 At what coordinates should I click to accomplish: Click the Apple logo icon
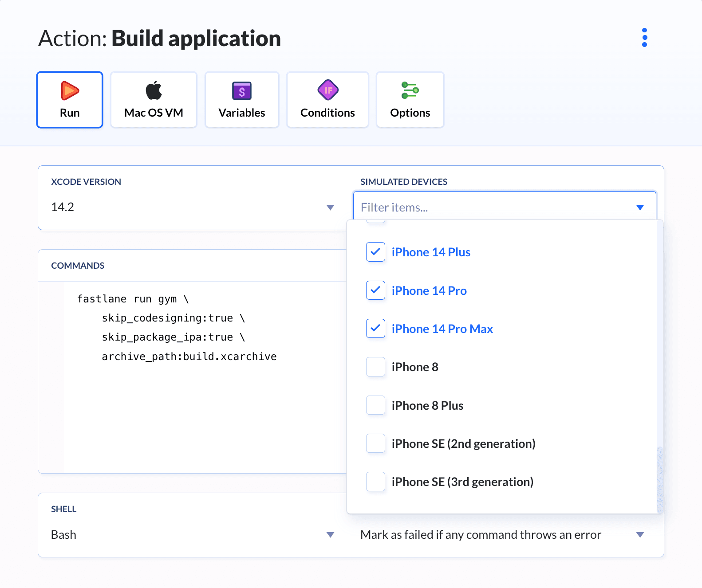pyautogui.click(x=154, y=90)
